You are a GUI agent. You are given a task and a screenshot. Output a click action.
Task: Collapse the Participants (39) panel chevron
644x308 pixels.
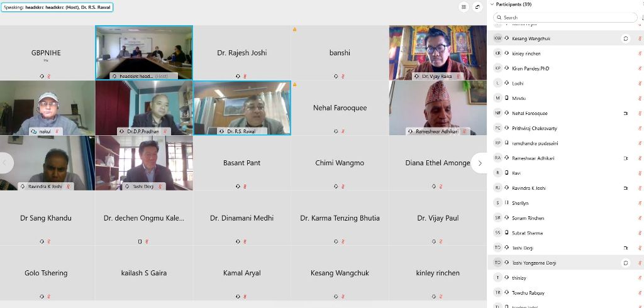click(x=492, y=4)
